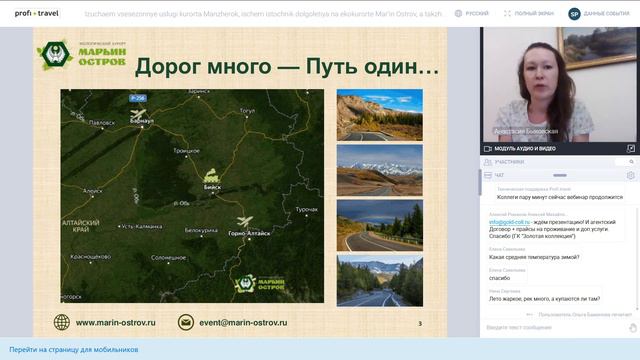640x360 pixels.
Task: Click the Бийск train icon on map
Action: [212, 176]
